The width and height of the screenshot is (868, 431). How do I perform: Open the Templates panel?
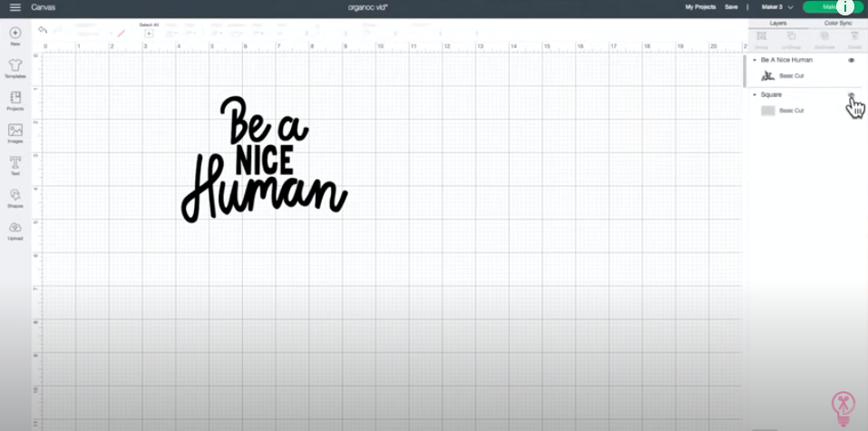(15, 69)
